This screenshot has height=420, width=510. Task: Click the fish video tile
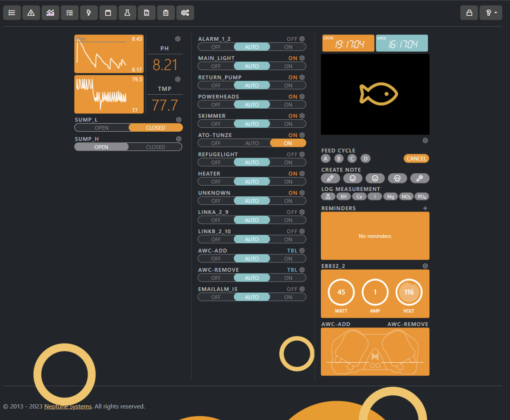[x=375, y=94]
